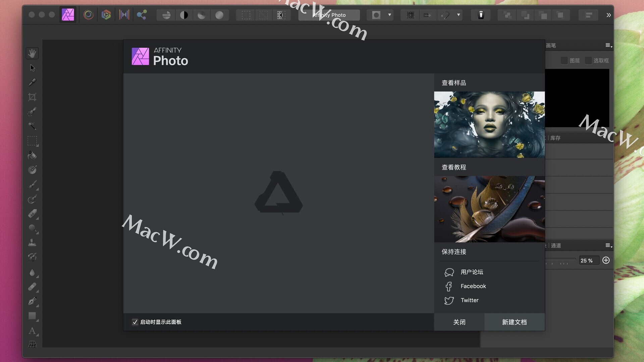Select the Paint Brush tool
The image size is (644, 362).
[32, 185]
